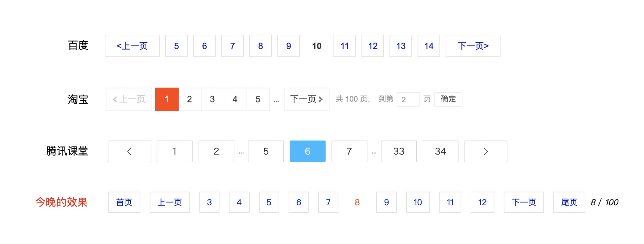The width and height of the screenshot is (644, 244).
Task: Click bottom row '下一页' link
Action: [x=524, y=202]
